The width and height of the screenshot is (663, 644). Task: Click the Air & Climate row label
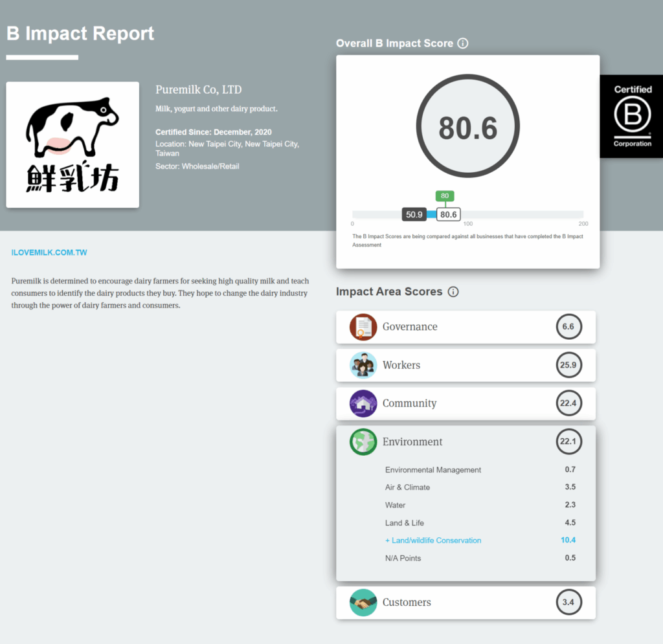[407, 487]
